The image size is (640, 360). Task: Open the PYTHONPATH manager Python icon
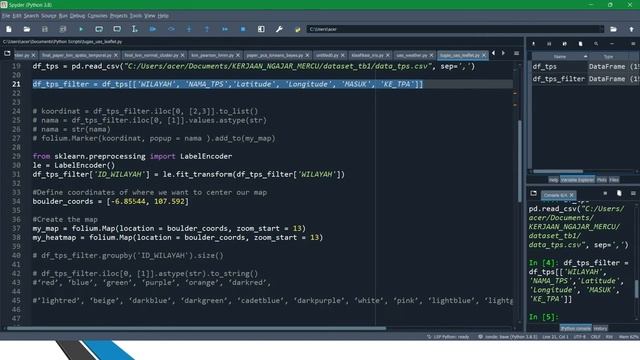click(298, 29)
